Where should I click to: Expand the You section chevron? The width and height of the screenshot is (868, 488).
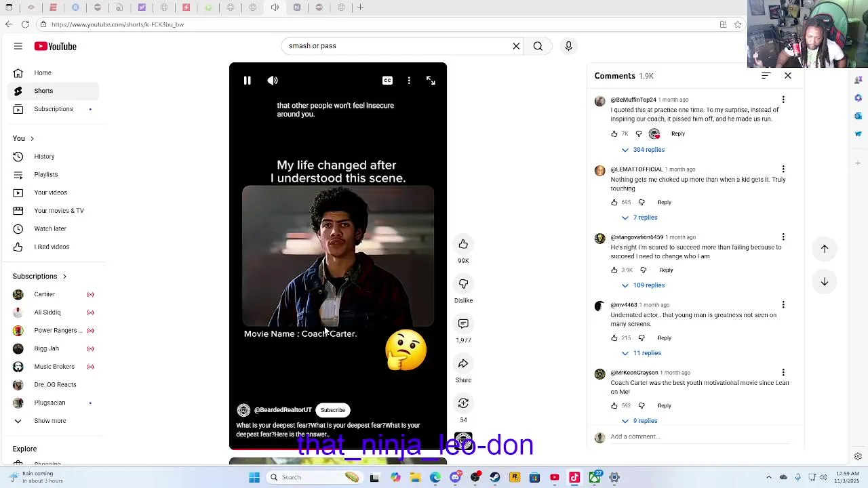(x=32, y=138)
